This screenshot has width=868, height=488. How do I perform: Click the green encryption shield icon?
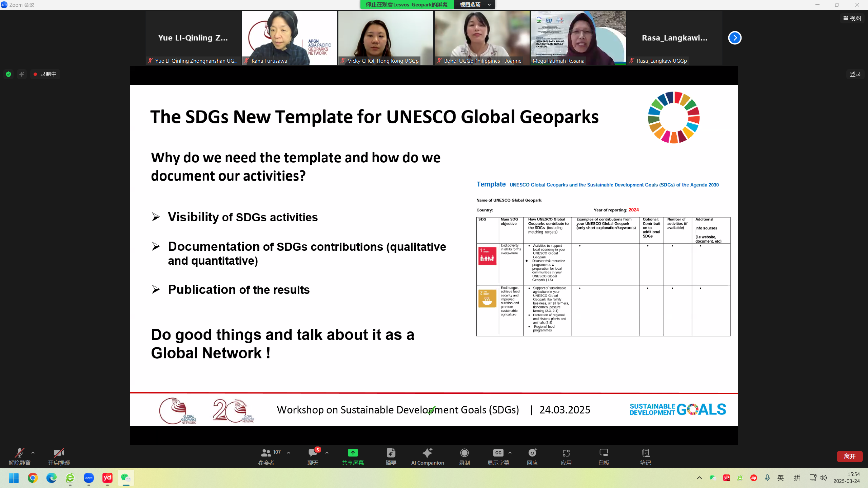(8, 74)
